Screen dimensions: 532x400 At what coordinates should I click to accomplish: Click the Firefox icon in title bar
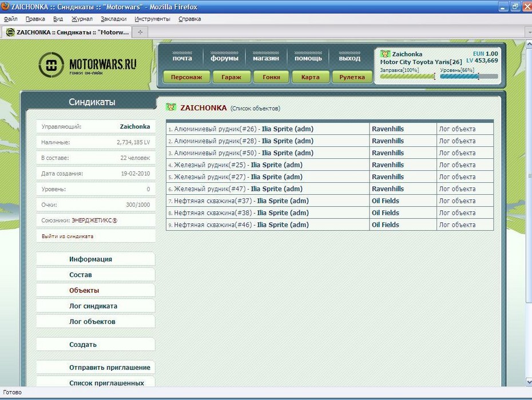5,6
